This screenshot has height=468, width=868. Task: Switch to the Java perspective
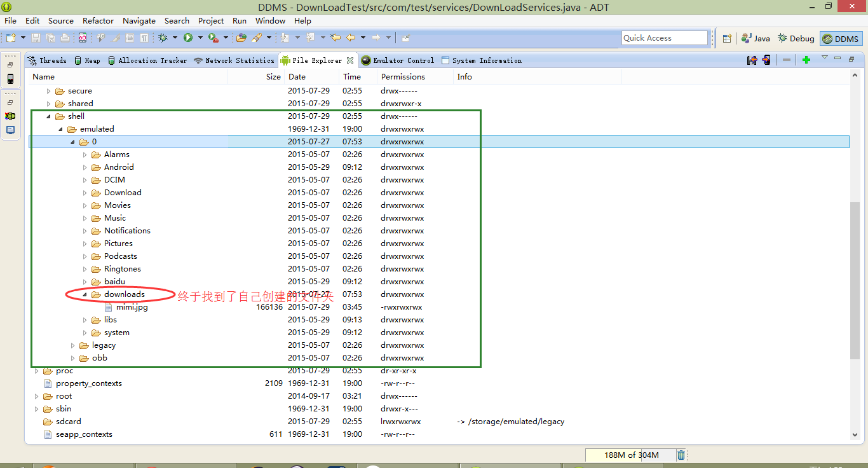[756, 39]
